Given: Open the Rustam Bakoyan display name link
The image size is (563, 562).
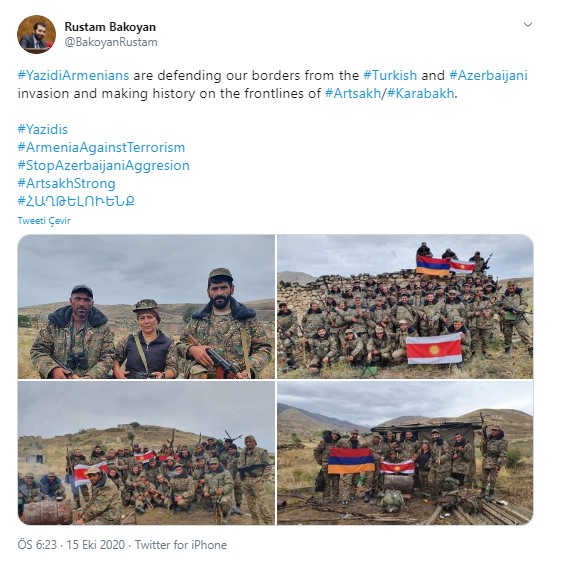Looking at the screenshot, I should coord(110,27).
